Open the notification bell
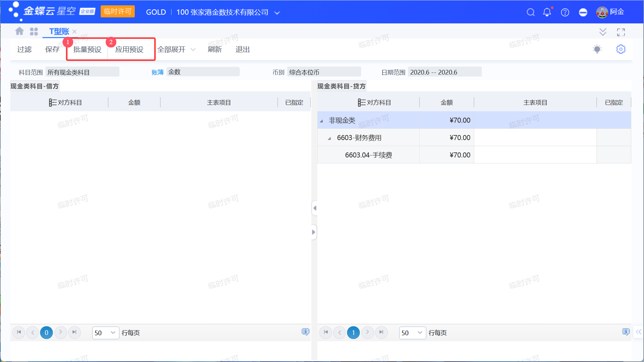This screenshot has width=644, height=362. pos(547,12)
